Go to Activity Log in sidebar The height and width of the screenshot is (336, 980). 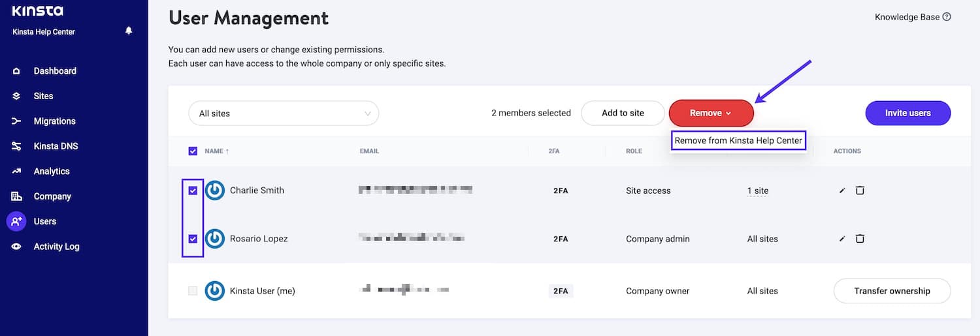(56, 247)
